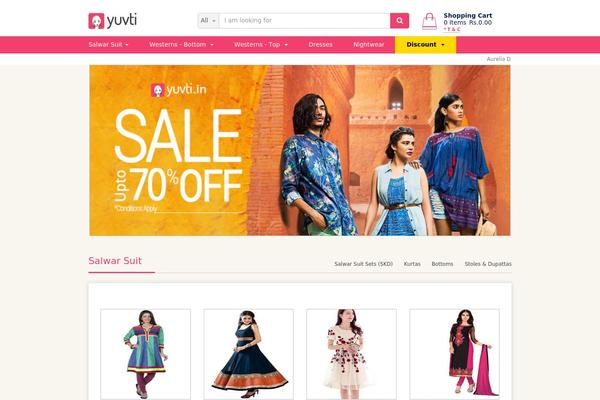Open the Stoles & Dupattas link

tap(488, 264)
